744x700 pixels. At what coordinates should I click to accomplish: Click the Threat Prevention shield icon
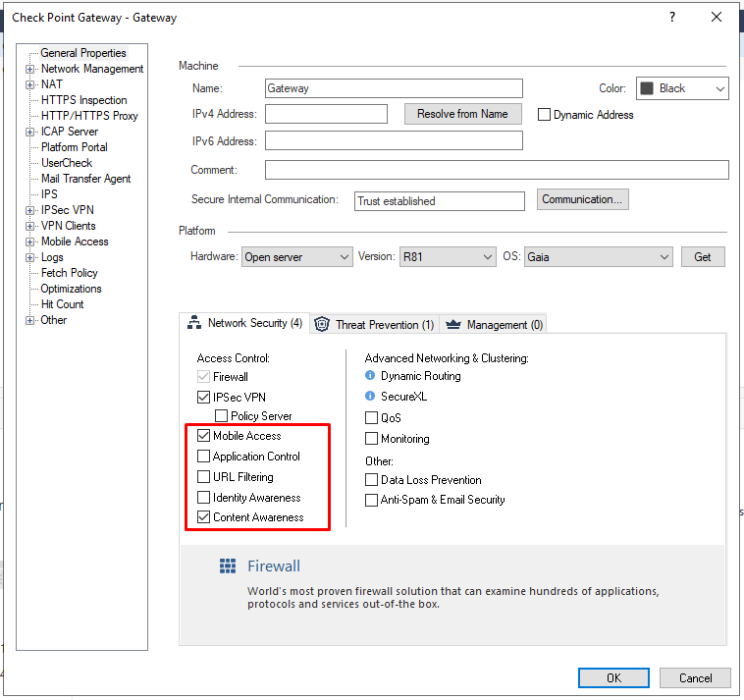click(322, 324)
